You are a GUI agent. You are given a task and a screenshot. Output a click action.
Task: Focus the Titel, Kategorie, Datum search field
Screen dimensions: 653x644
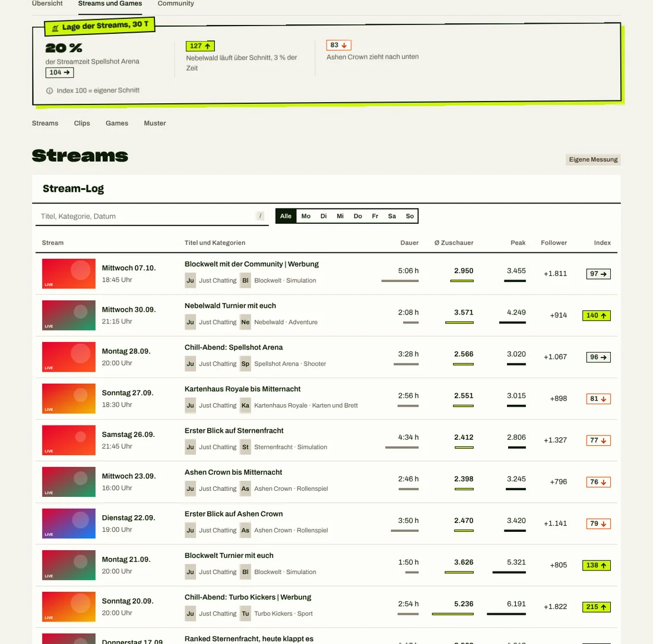point(152,216)
